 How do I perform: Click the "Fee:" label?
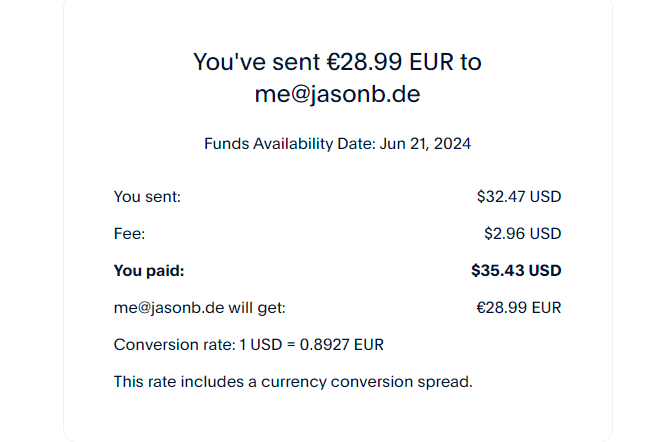[x=130, y=234]
